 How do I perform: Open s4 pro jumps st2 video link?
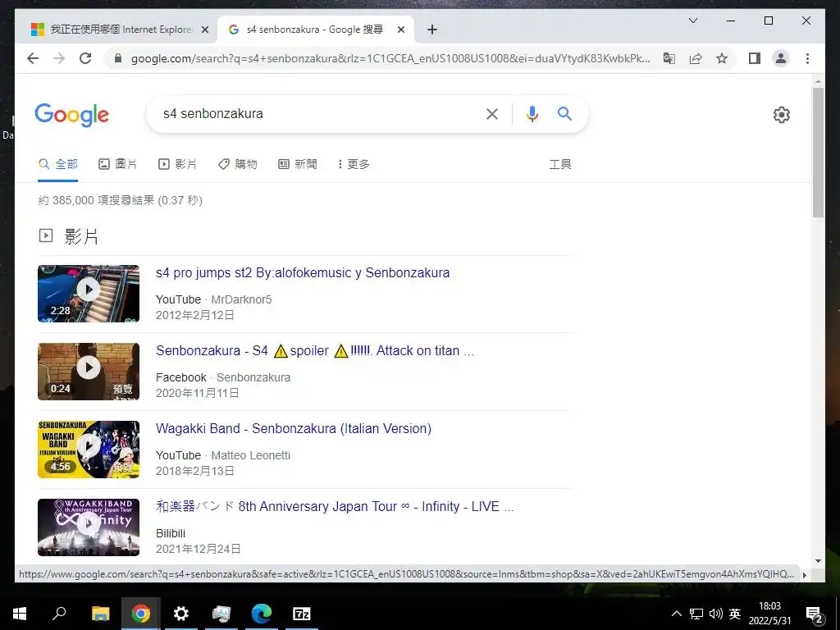coord(303,272)
